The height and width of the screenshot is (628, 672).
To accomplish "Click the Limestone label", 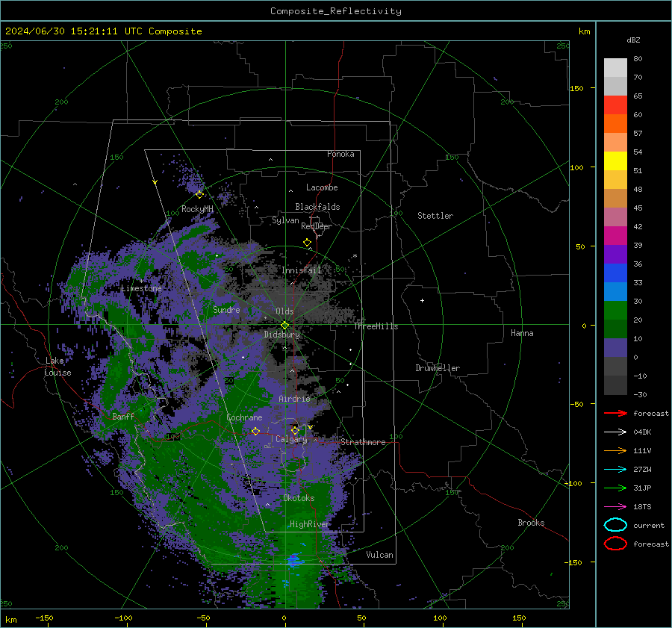I will [x=141, y=288].
